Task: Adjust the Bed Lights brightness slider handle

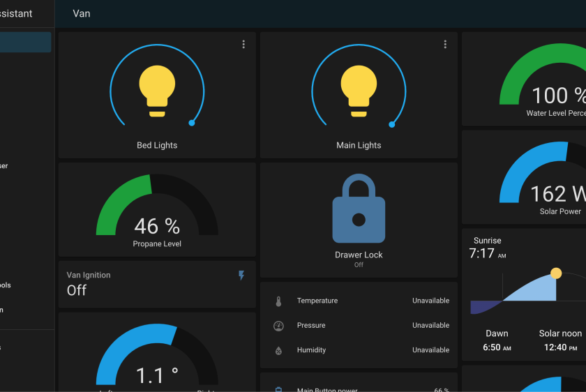Action: (192, 123)
